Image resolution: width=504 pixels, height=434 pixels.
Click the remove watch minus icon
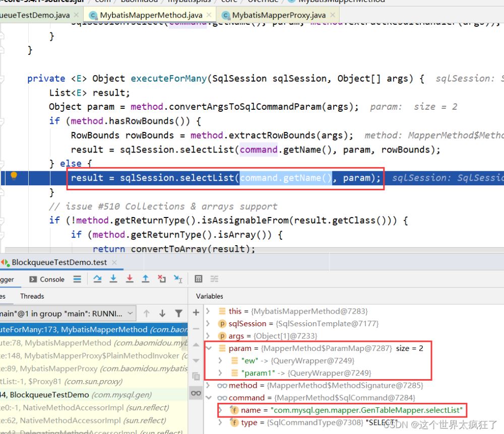pyautogui.click(x=196, y=329)
